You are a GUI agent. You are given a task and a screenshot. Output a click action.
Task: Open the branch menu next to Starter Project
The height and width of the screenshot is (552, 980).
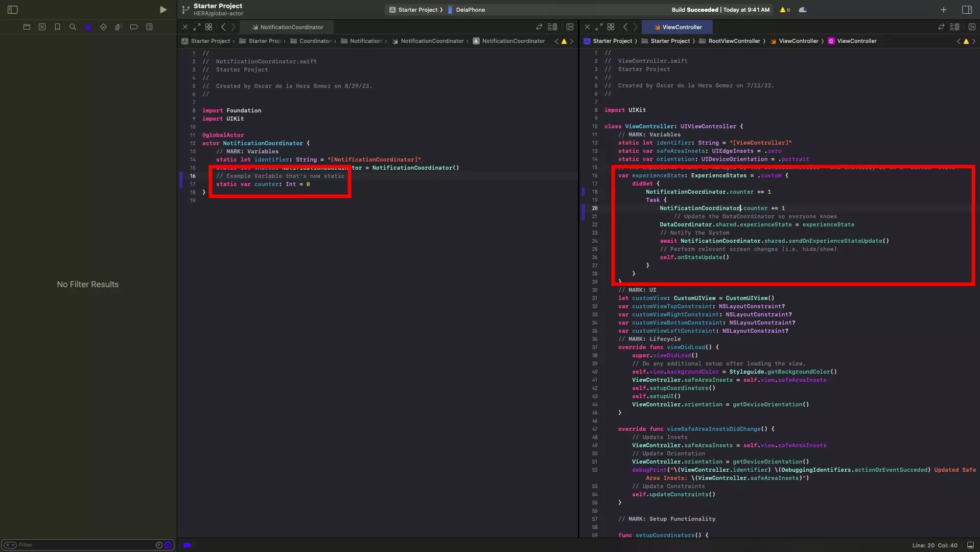(x=186, y=10)
